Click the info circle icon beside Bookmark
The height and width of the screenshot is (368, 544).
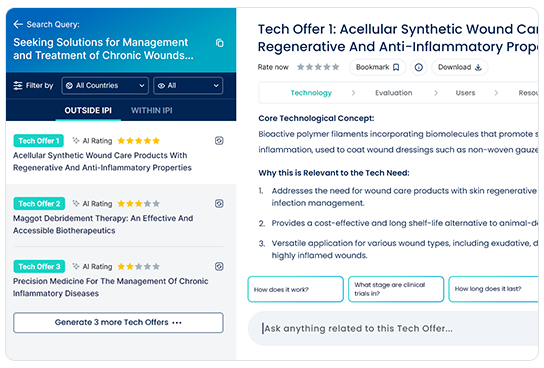click(x=418, y=67)
